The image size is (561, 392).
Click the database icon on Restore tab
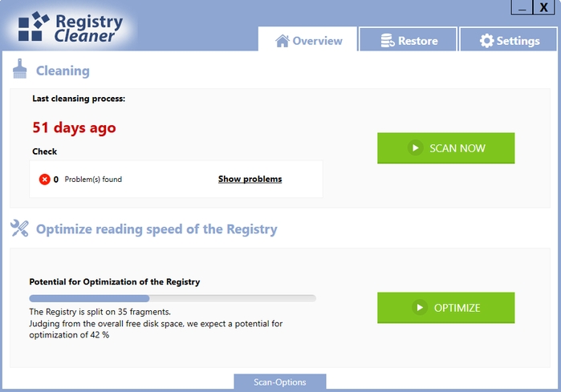pos(388,40)
